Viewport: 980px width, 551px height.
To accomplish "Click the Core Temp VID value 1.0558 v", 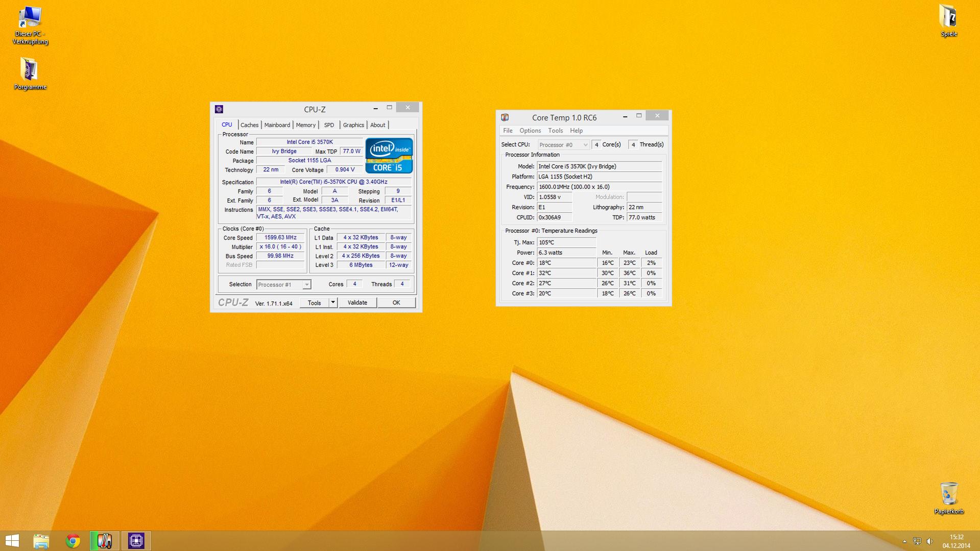I will coord(555,197).
